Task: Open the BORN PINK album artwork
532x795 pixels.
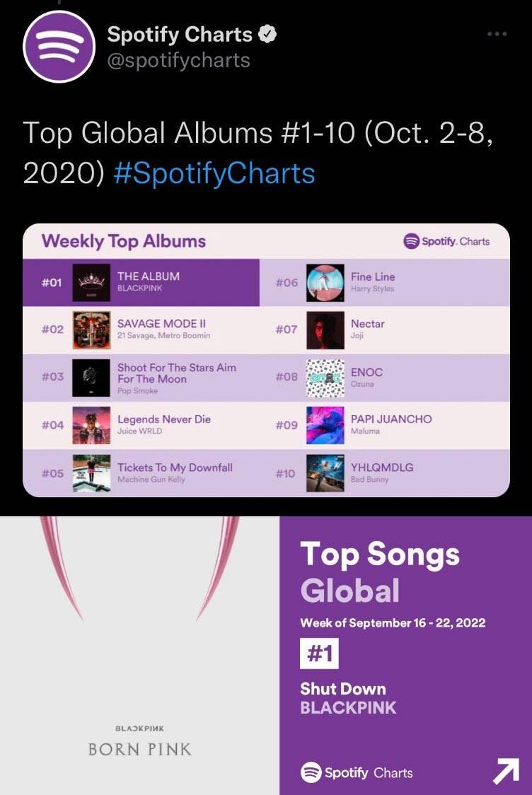Action: [x=139, y=656]
